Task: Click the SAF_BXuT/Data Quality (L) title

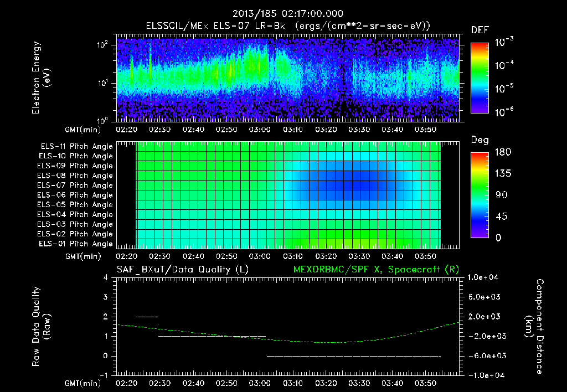Action: (183, 270)
